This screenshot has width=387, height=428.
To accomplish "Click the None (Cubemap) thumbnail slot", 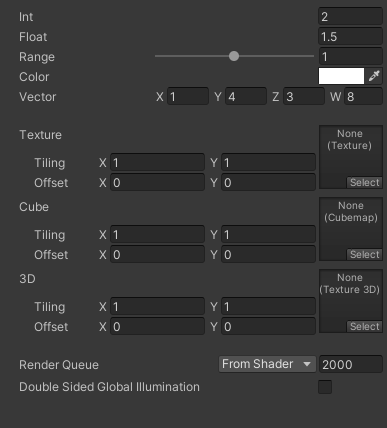I will pyautogui.click(x=351, y=229).
